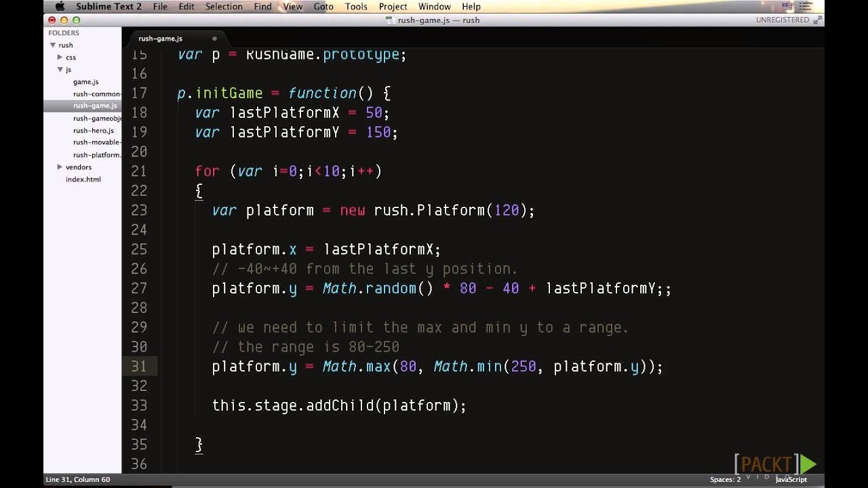Open index.html from the sidebar
This screenshot has height=488, width=868.
[x=83, y=179]
